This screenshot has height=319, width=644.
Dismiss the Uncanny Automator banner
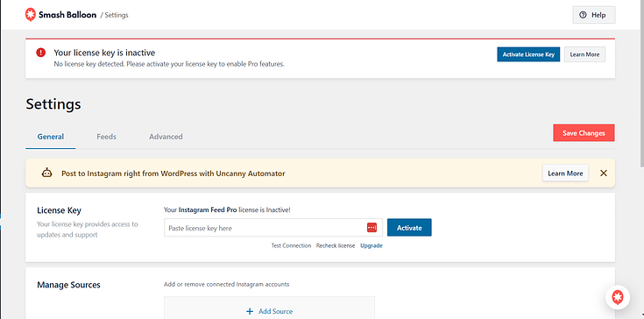[x=604, y=174]
